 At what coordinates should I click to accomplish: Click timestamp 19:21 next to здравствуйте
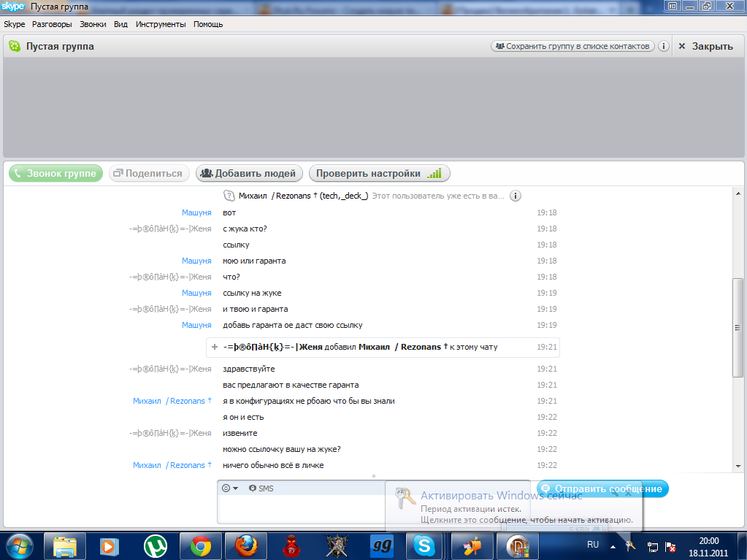(547, 369)
